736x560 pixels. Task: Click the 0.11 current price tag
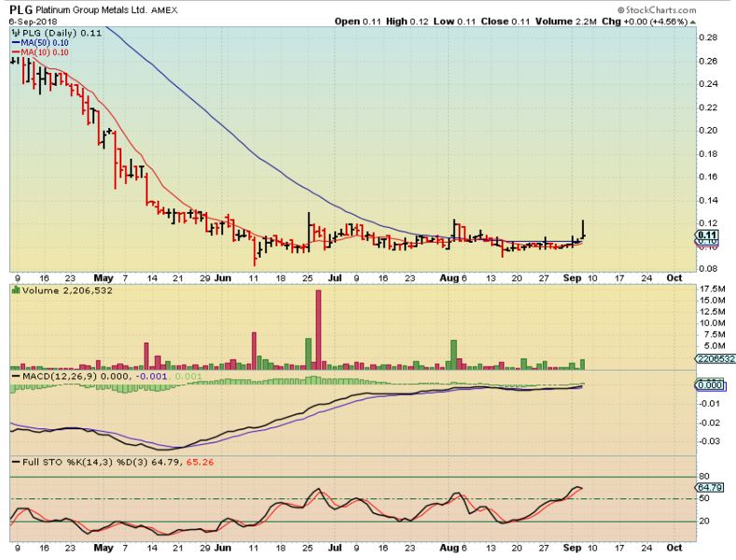[708, 235]
